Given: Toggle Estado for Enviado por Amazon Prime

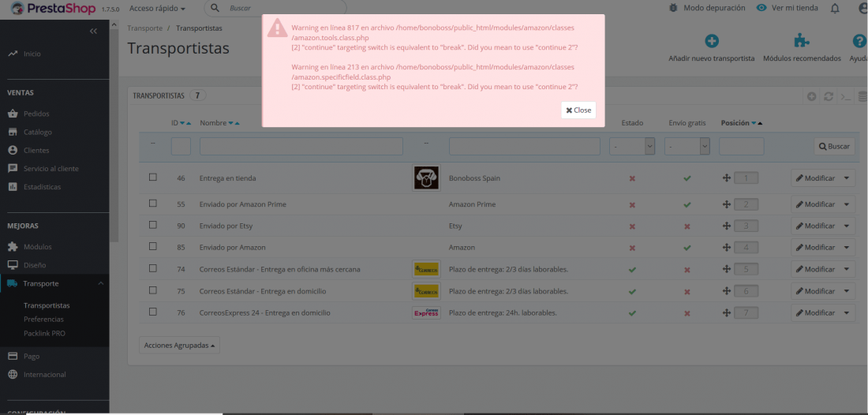Looking at the screenshot, I should pyautogui.click(x=632, y=204).
